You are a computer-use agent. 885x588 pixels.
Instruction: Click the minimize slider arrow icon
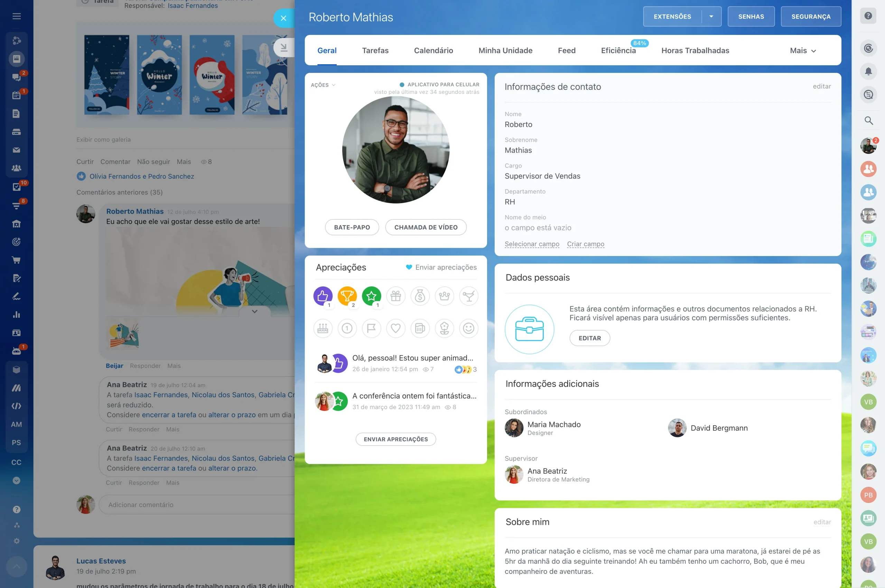click(283, 47)
